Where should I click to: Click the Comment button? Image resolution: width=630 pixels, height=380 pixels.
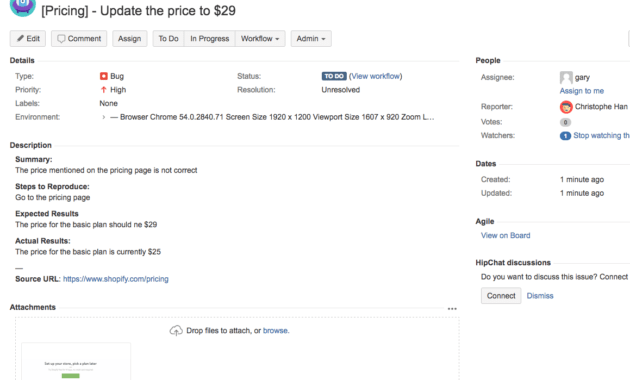pyautogui.click(x=79, y=39)
